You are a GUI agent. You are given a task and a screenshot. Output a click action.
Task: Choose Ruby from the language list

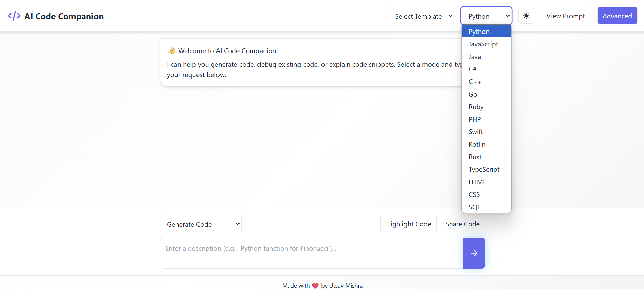486,107
